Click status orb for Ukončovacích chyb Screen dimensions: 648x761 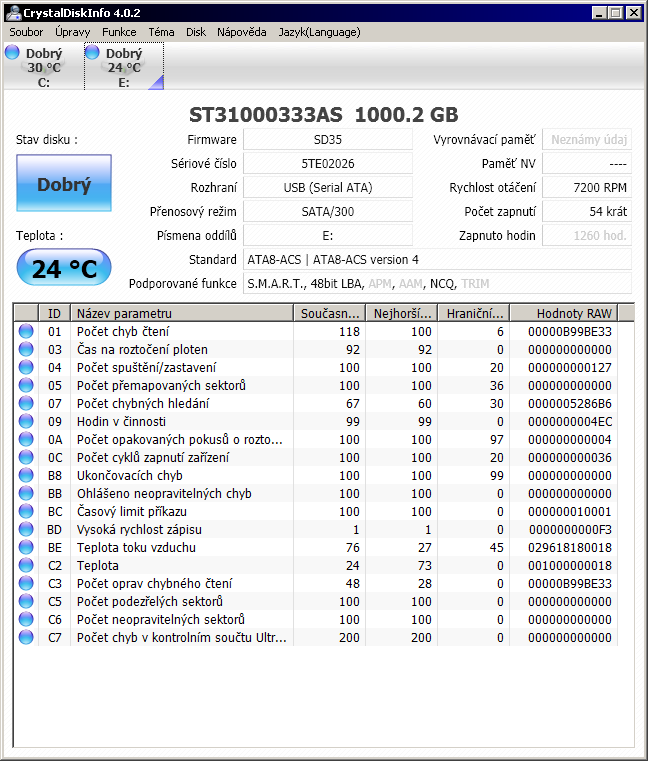pyautogui.click(x=26, y=475)
